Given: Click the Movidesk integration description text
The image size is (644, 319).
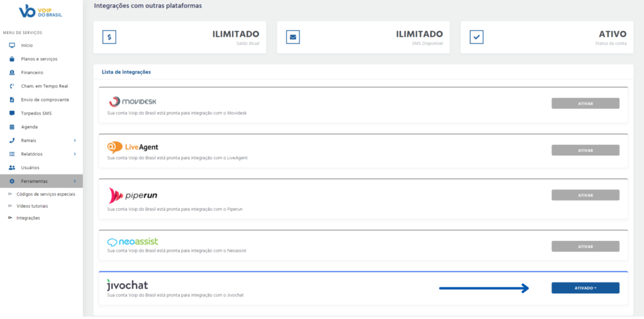Looking at the screenshot, I should [177, 113].
